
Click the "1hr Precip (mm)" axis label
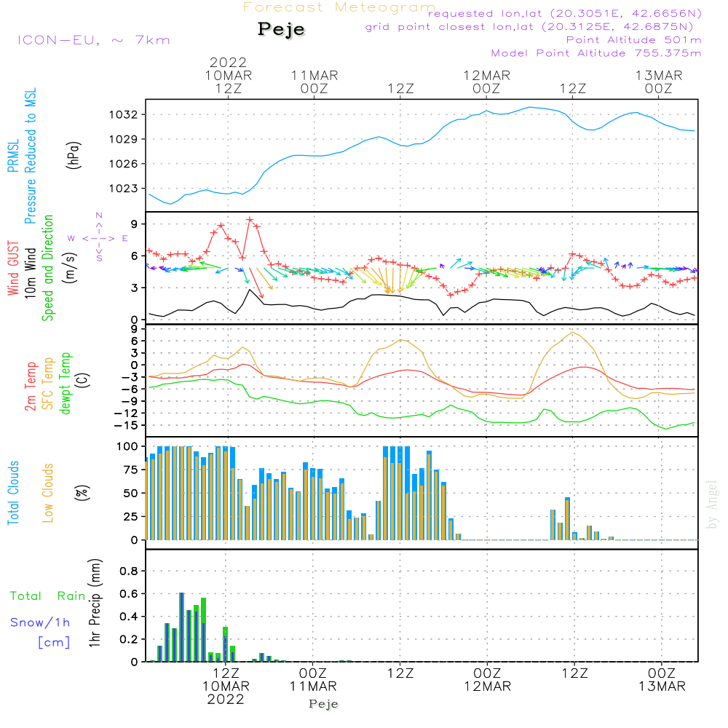pyautogui.click(x=95, y=603)
